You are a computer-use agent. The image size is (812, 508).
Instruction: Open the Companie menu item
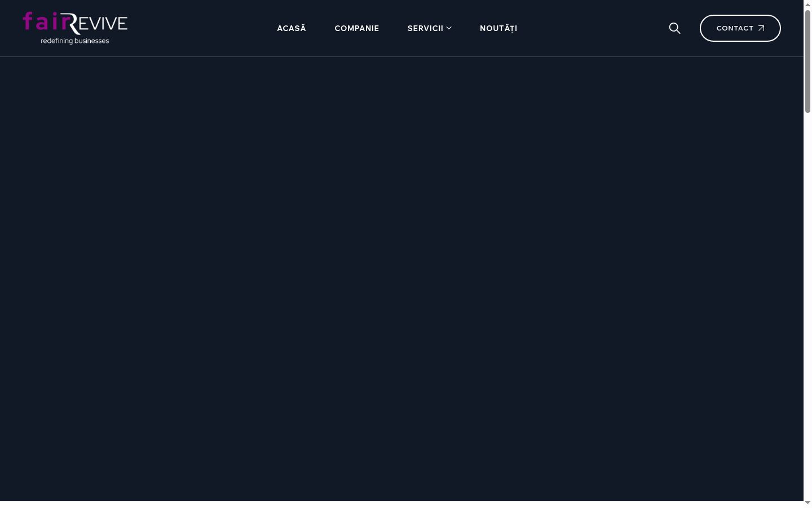point(357,28)
